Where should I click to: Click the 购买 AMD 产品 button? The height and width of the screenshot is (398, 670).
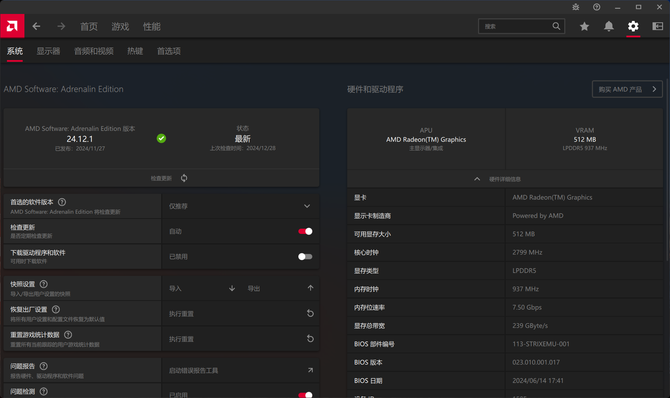coord(627,89)
